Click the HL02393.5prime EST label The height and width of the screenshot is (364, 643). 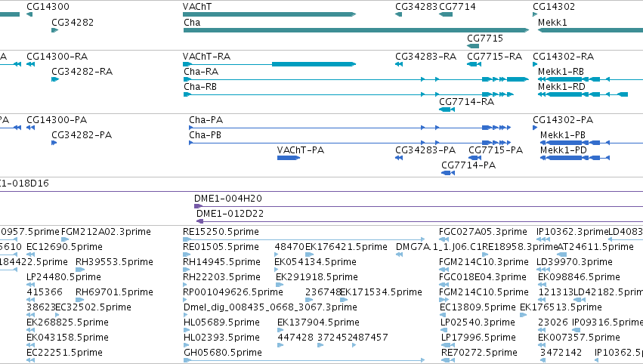tap(221, 338)
